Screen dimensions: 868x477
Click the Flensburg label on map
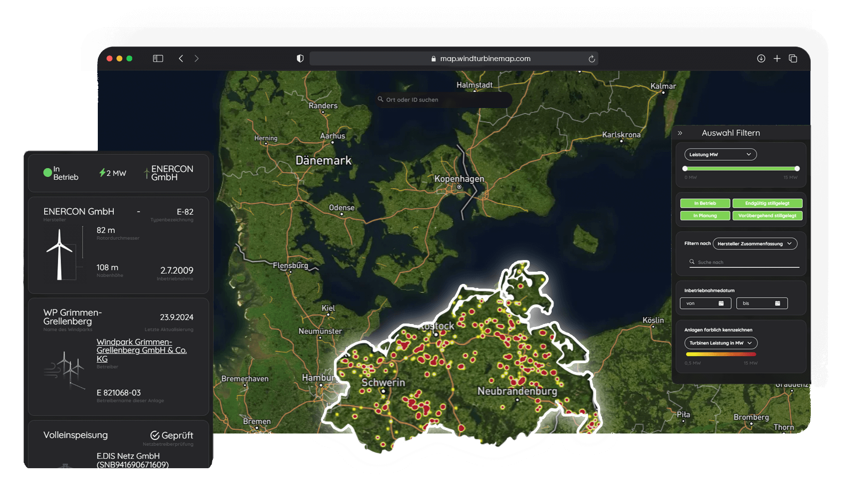point(290,265)
